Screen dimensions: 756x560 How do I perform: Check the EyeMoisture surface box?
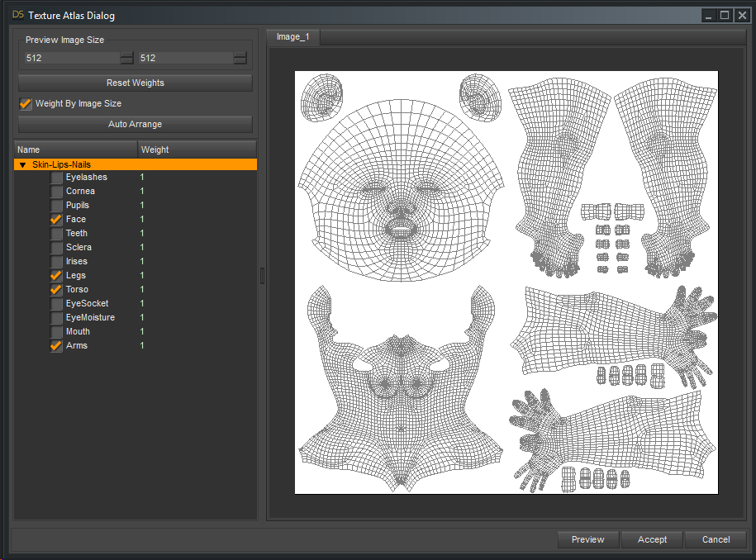pyautogui.click(x=56, y=318)
